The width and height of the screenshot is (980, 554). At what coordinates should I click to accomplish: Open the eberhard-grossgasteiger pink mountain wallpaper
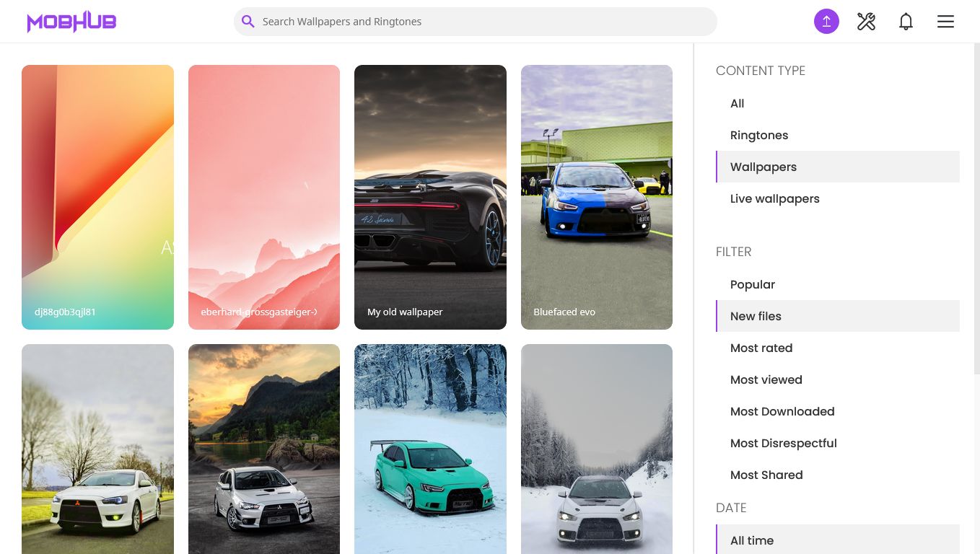click(x=264, y=197)
